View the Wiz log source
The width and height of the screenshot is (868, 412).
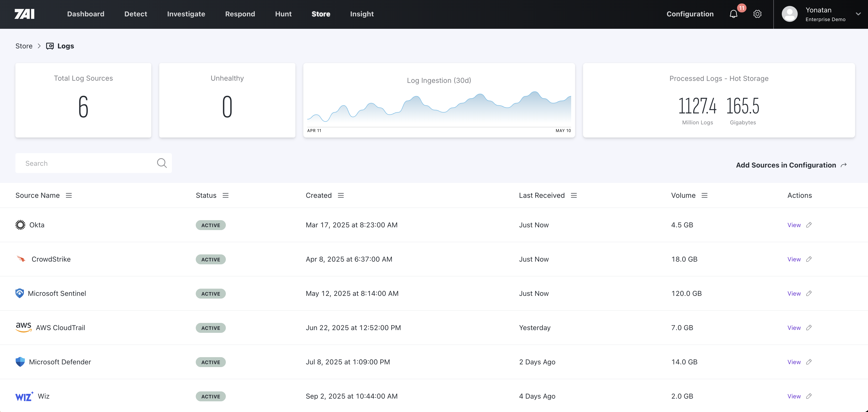pyautogui.click(x=794, y=396)
